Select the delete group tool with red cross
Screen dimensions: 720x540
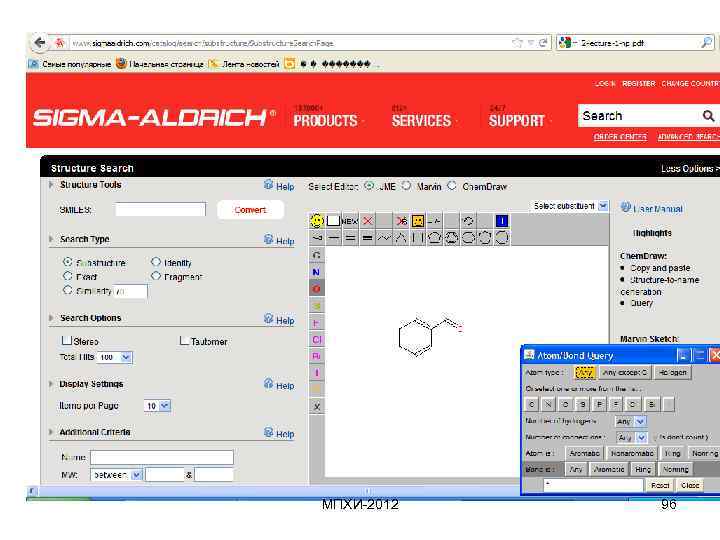pyautogui.click(x=401, y=221)
